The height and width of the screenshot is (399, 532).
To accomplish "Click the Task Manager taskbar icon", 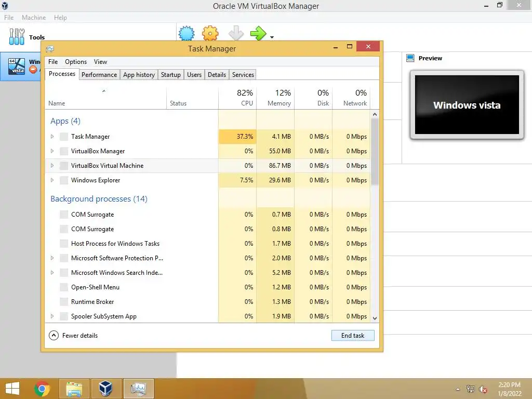I will 138,389.
